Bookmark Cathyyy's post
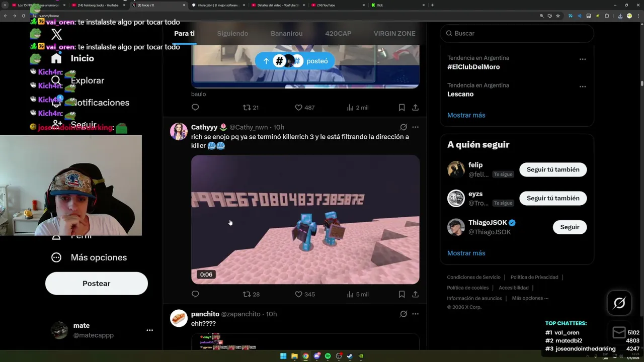 click(x=401, y=294)
